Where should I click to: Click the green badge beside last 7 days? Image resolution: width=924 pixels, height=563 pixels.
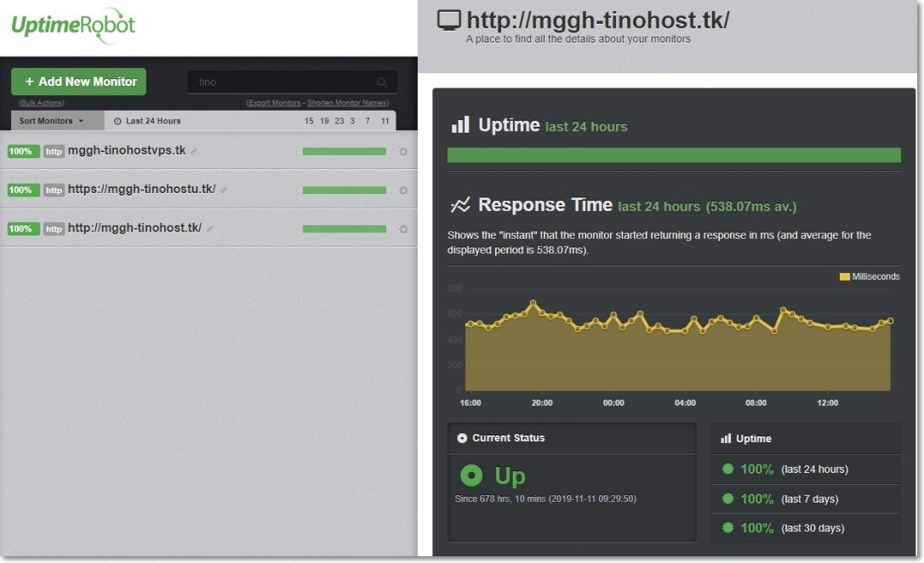tap(727, 498)
